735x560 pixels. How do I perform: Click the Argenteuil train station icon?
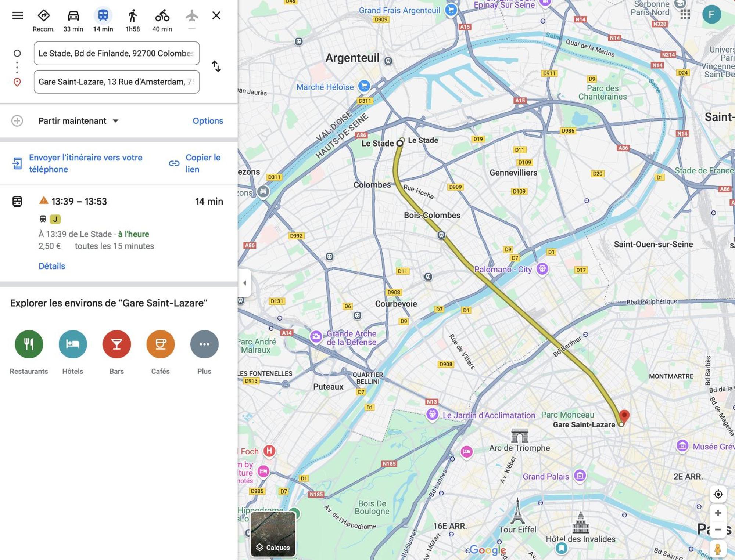(388, 61)
